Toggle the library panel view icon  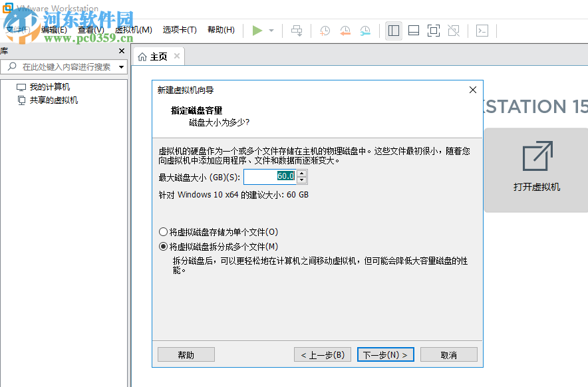click(x=393, y=30)
